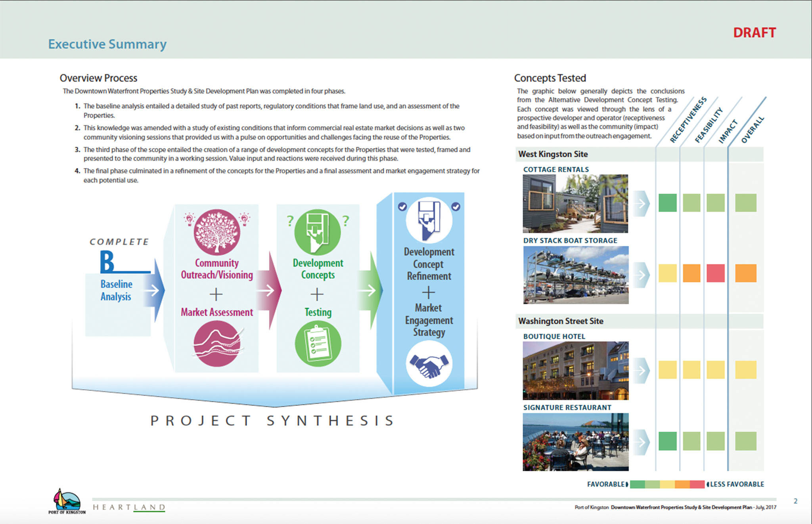Click the Port of Kingston sailboat logo
812x524 pixels.
point(67,501)
